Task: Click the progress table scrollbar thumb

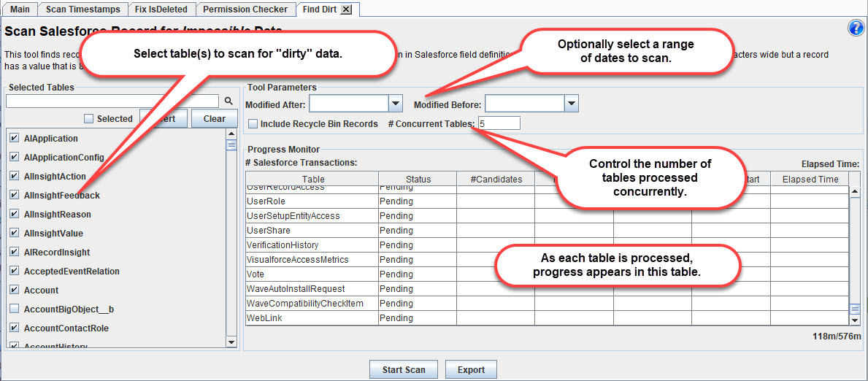Action: tap(855, 309)
